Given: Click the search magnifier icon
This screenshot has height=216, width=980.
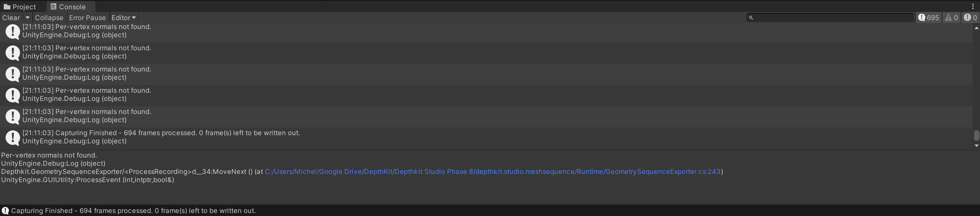Looking at the screenshot, I should 751,18.
